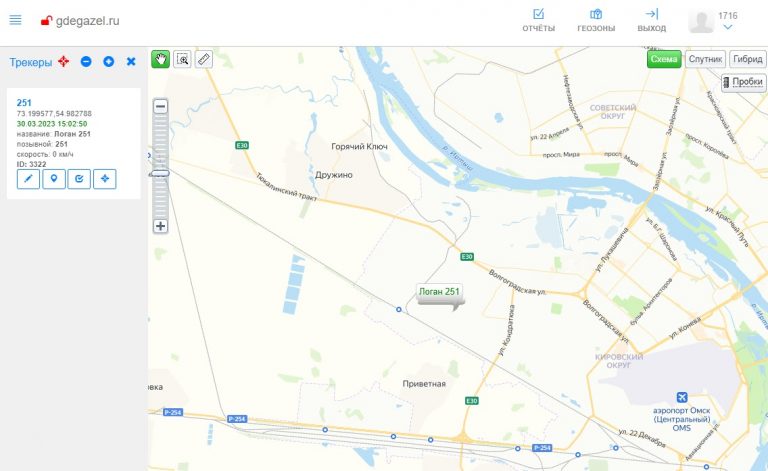The image size is (768, 471).
Task: Open the hamburger menu
Action: (x=15, y=20)
